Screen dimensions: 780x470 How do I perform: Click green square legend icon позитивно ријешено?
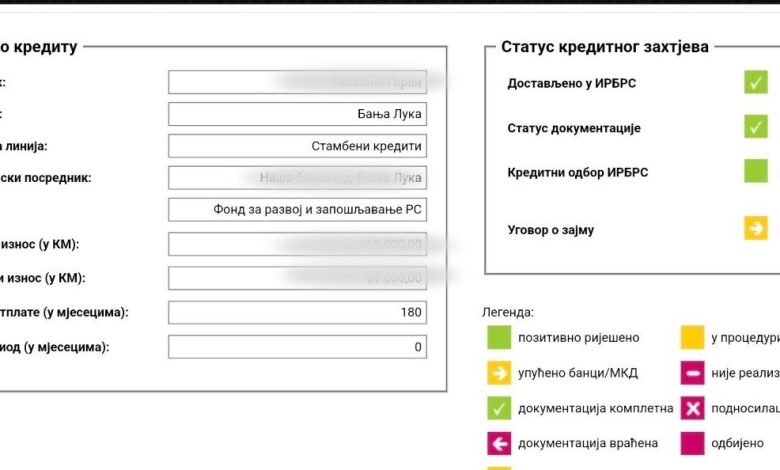pos(499,338)
